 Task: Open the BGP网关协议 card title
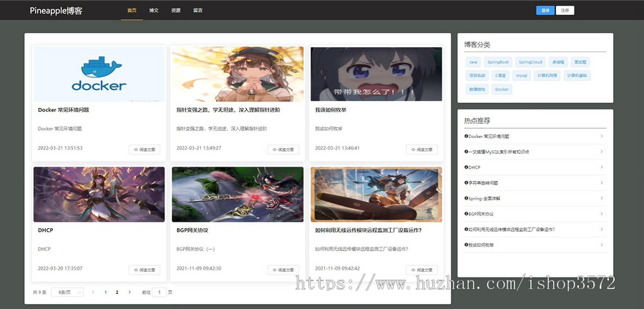click(192, 230)
